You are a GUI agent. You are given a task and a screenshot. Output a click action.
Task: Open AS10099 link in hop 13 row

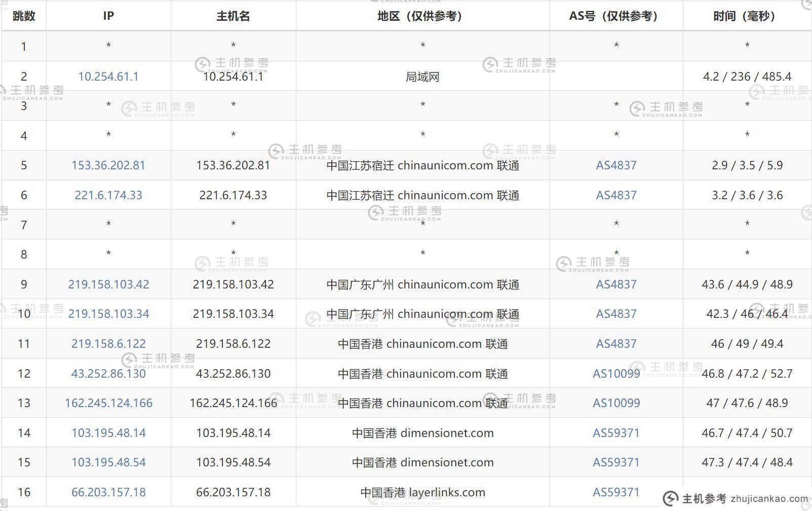(616, 403)
